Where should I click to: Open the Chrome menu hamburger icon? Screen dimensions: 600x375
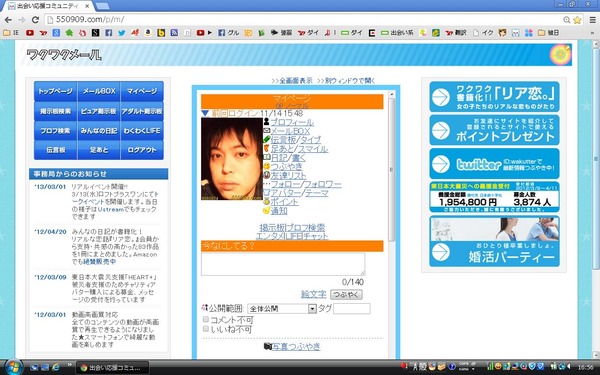point(592,20)
